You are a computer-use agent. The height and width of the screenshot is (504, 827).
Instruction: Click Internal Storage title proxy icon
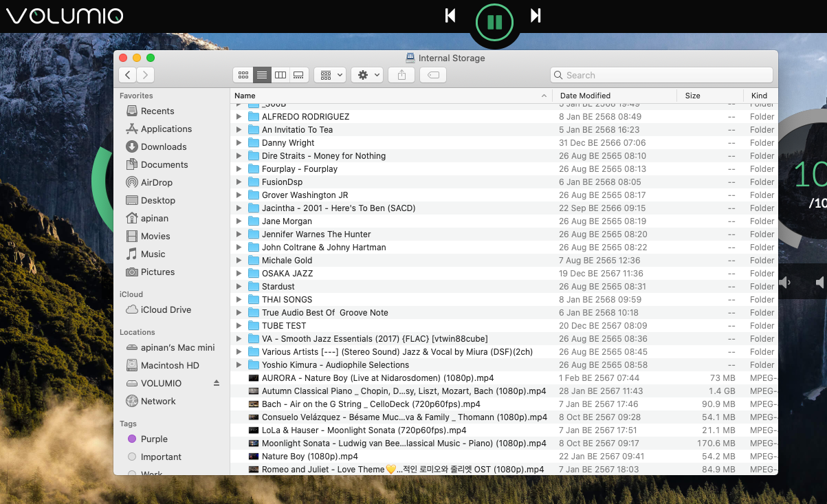410,58
